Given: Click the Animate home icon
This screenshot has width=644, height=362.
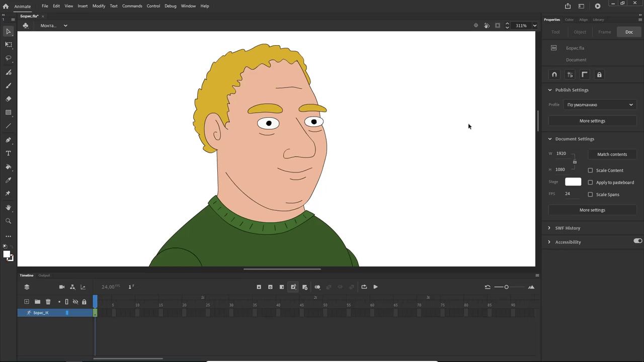Looking at the screenshot, I should click(6, 6).
